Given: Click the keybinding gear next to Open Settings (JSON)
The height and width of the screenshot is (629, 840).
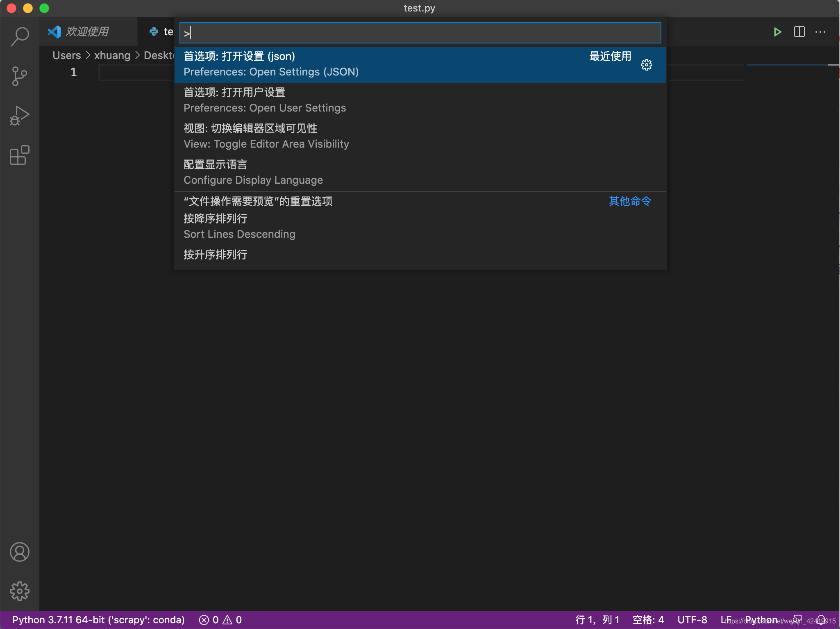Looking at the screenshot, I should tap(646, 65).
